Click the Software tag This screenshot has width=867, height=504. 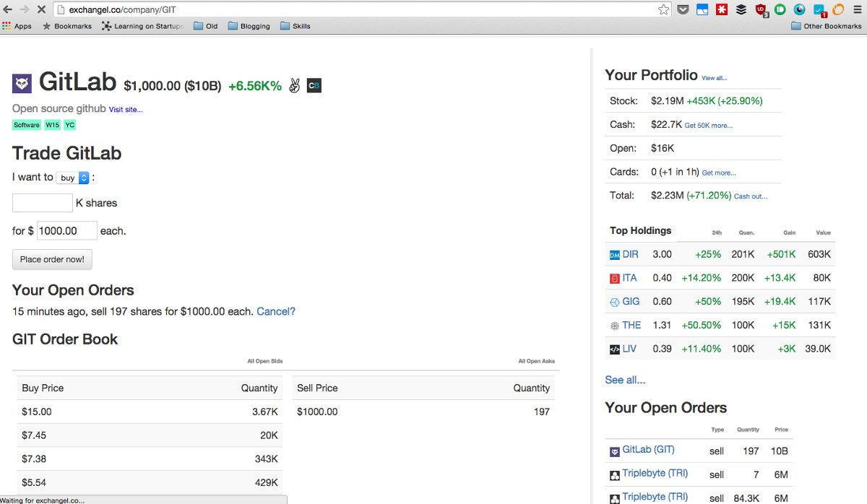(27, 125)
